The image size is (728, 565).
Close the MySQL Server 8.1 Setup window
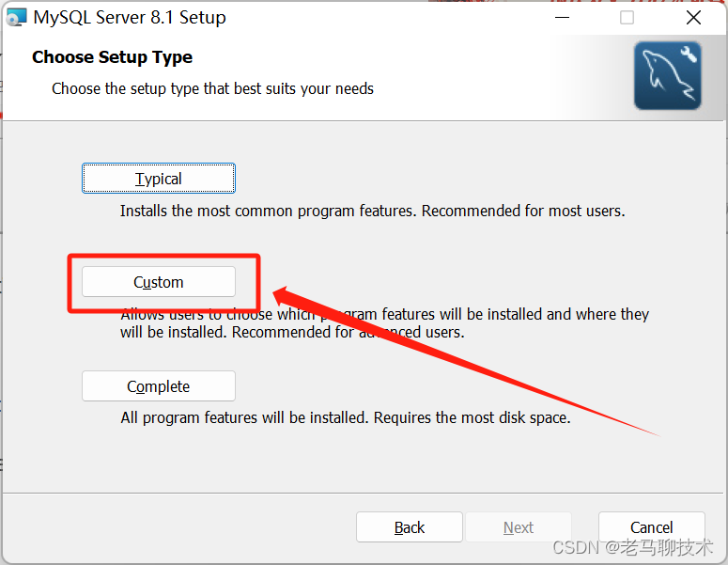693,18
